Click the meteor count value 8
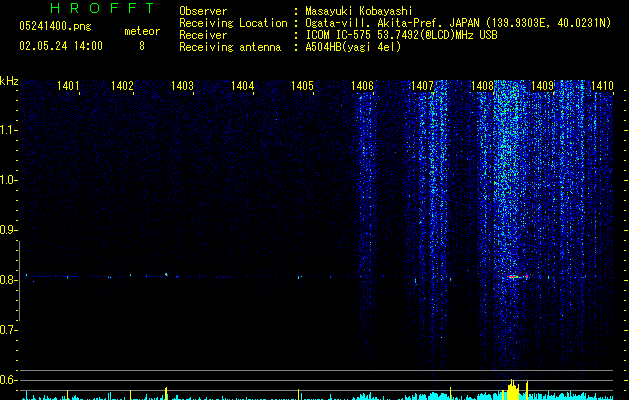The image size is (629, 400). tap(142, 46)
